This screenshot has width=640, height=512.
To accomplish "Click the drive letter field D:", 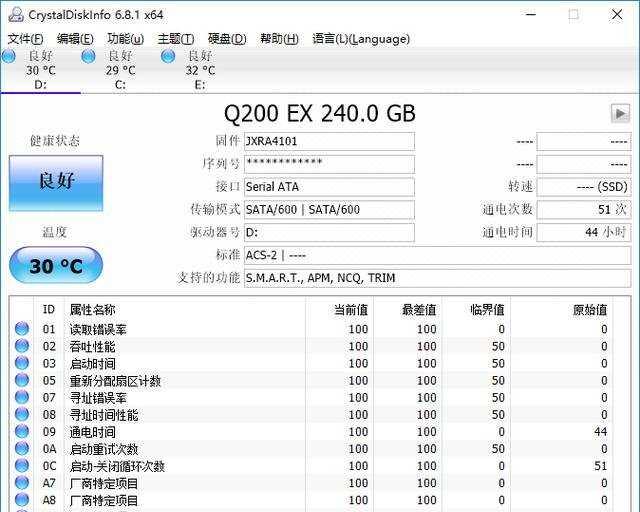I will (x=329, y=233).
